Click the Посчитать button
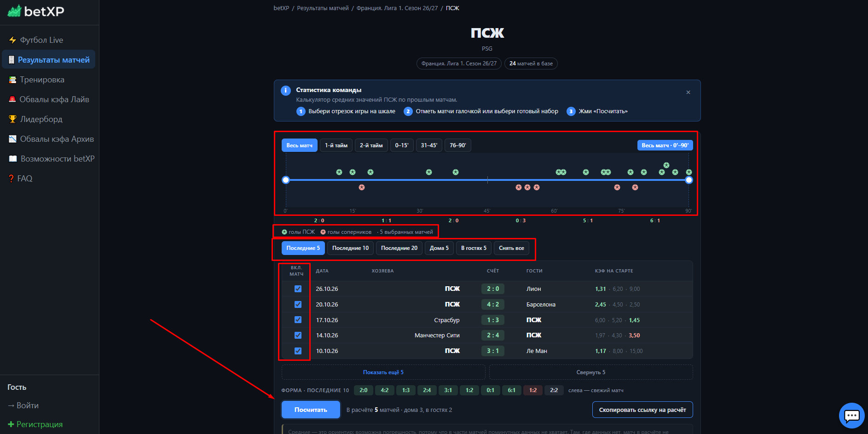Image resolution: width=868 pixels, height=434 pixels. (x=311, y=410)
